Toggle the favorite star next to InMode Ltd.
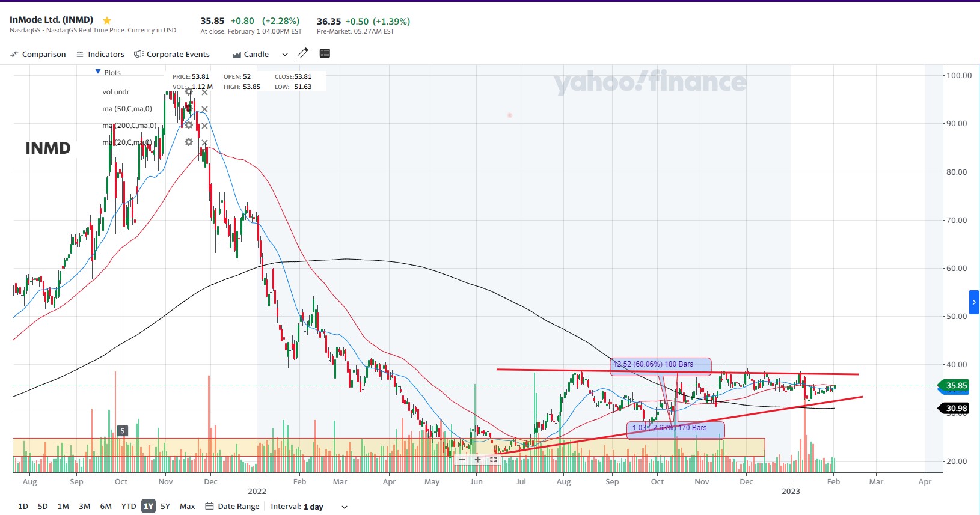This screenshot has width=980, height=515. 107,20
